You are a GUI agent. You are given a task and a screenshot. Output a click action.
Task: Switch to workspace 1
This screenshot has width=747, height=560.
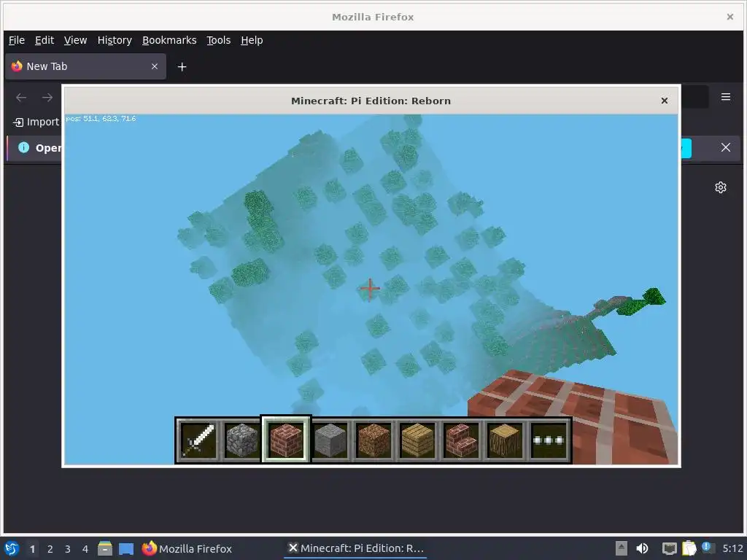(32, 549)
